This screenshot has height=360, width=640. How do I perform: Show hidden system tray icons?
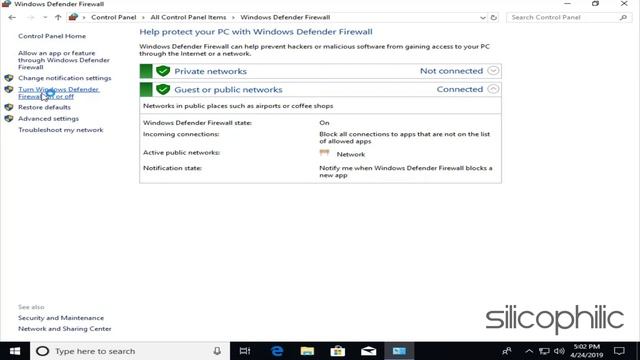click(x=529, y=351)
